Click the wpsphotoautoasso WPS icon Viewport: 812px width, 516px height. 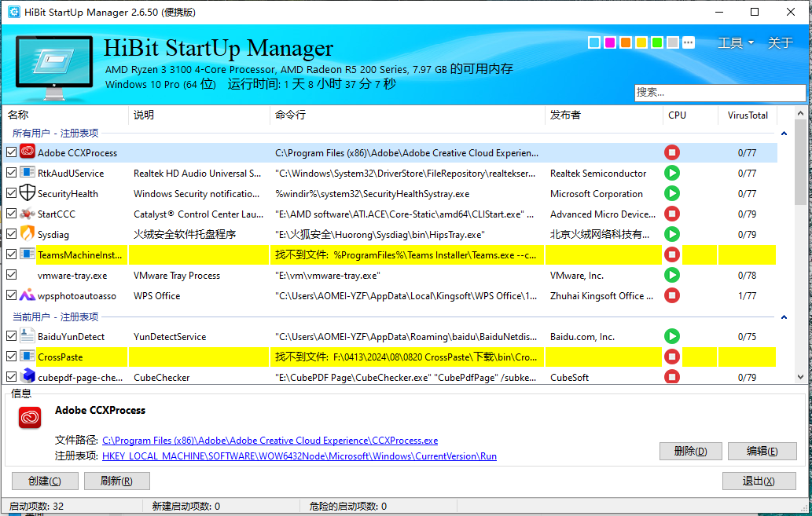28,295
